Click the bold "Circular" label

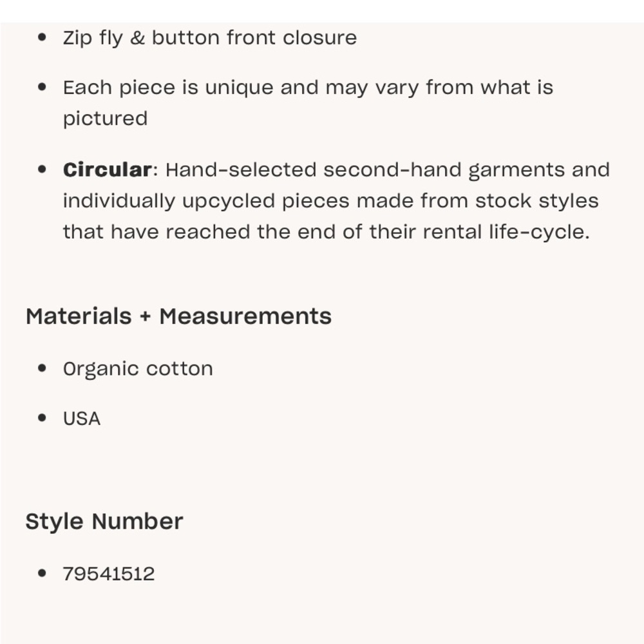(107, 170)
